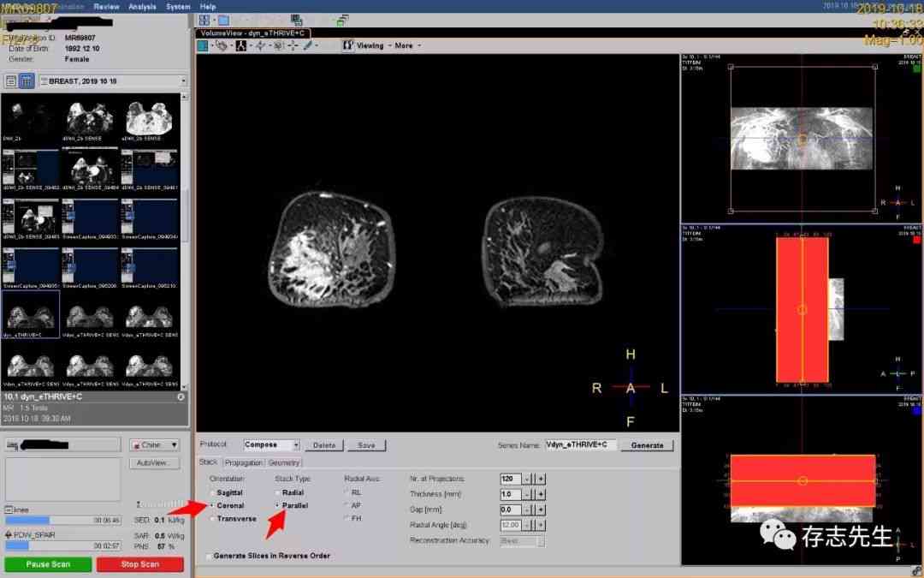
Task: Increase Nr. of Projections with plus button
Action: 541,479
